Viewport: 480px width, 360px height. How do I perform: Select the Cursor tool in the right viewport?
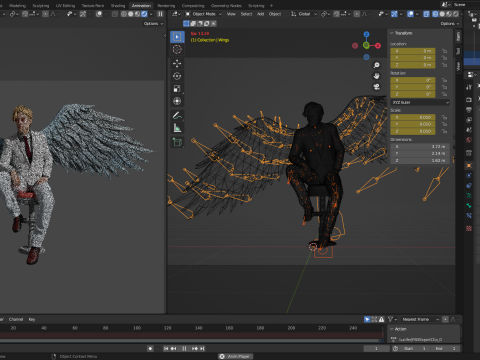(x=177, y=49)
